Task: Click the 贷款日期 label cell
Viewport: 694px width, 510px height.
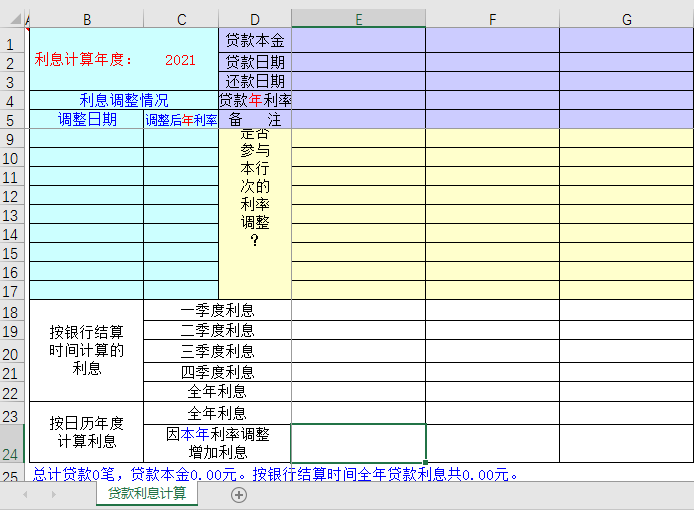Action: [x=255, y=62]
